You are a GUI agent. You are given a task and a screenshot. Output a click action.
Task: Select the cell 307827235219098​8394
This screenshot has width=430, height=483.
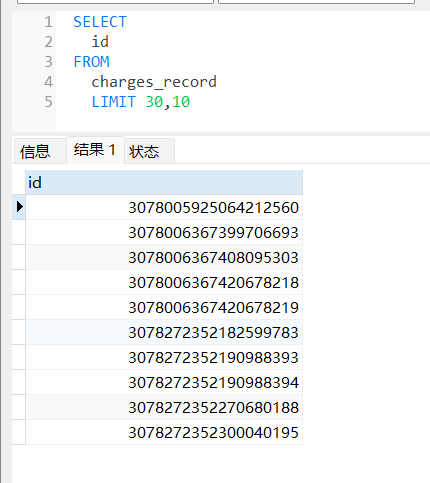coord(164,382)
